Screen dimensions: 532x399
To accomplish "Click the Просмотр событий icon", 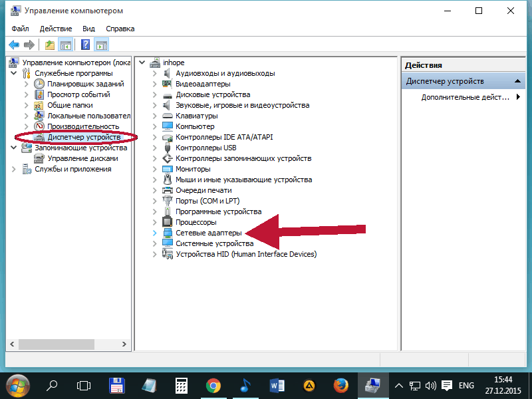I will 39,94.
